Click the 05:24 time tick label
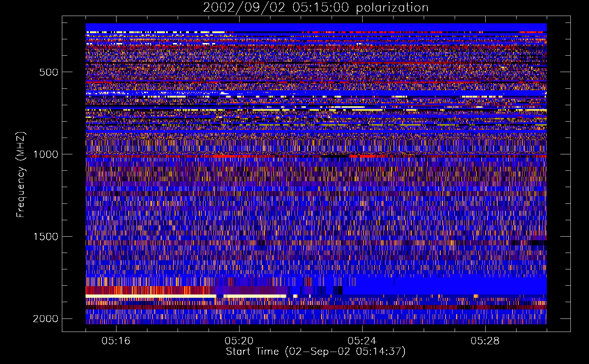Image resolution: width=589 pixels, height=364 pixels. (362, 341)
